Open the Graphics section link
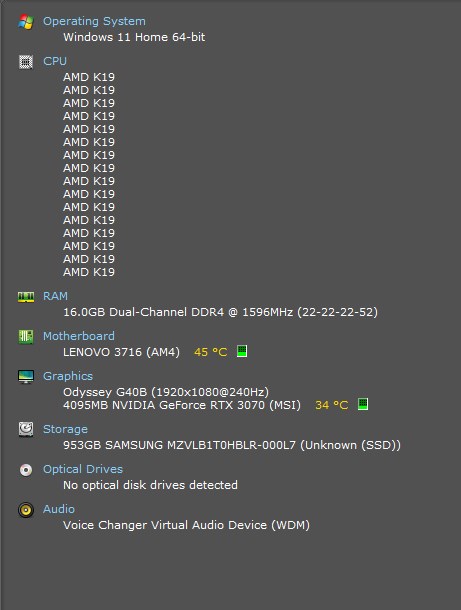Viewport: 461px width, 610px height. tap(68, 376)
